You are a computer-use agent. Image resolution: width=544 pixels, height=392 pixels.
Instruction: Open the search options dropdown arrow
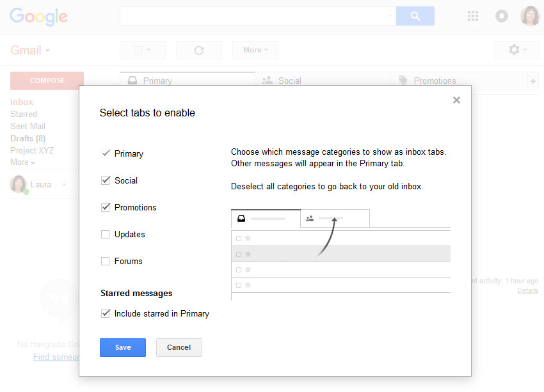(x=390, y=16)
